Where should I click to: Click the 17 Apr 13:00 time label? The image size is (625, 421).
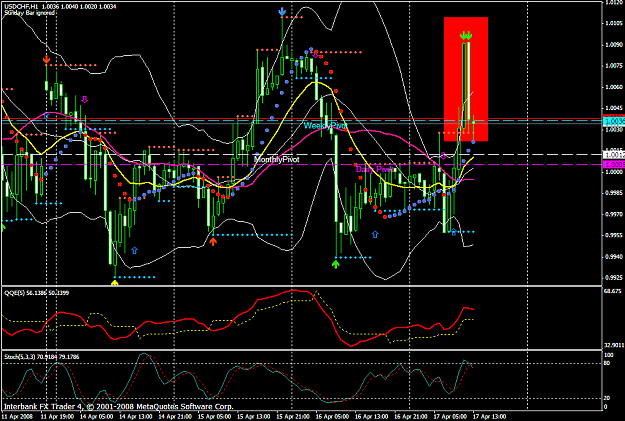tap(489, 416)
